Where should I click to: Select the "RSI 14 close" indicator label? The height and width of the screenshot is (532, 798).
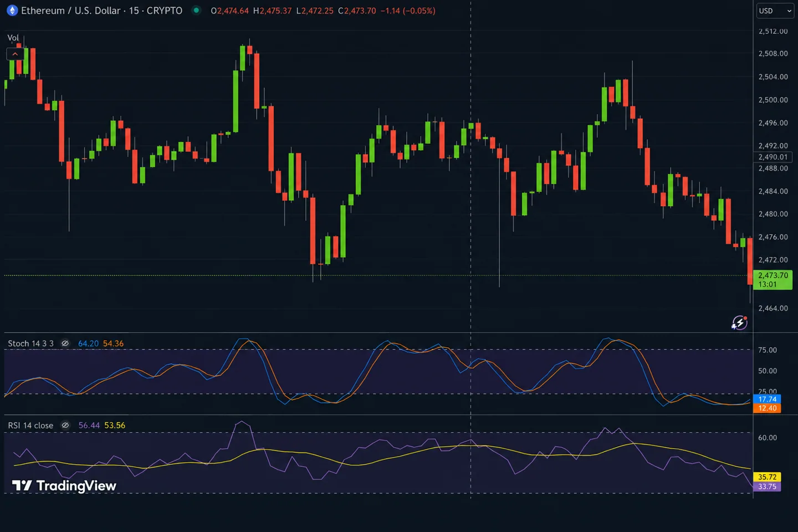(x=30, y=426)
